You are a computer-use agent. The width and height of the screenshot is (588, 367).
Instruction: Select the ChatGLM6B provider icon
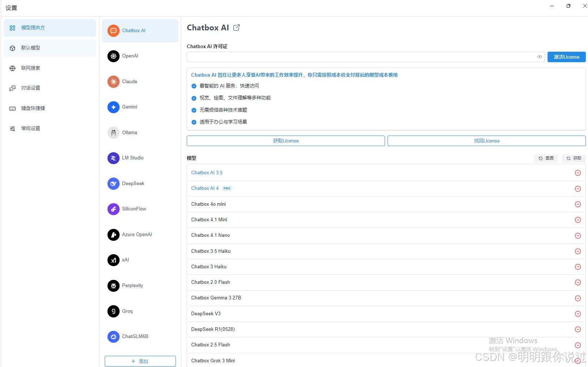coord(113,337)
